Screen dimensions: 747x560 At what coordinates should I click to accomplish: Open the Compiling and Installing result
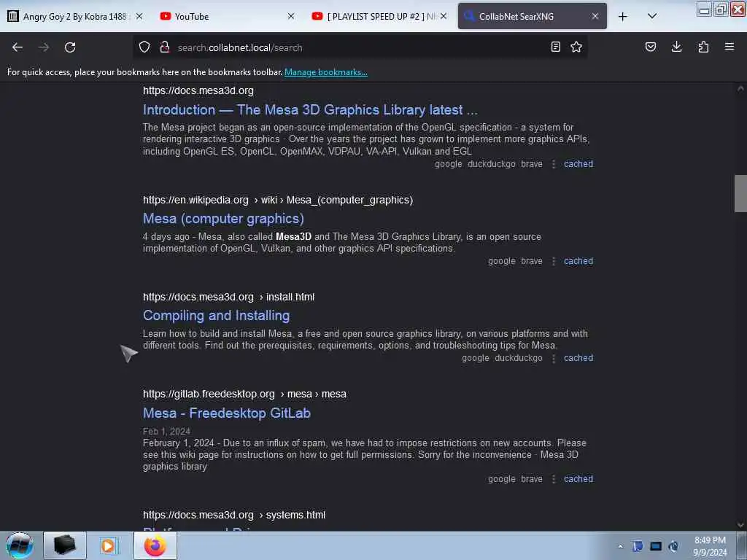pos(216,315)
